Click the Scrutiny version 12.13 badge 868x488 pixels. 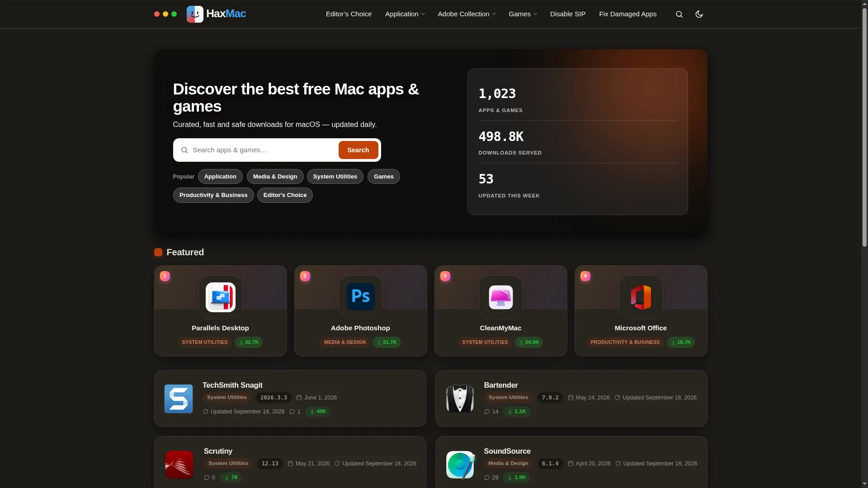270,464
